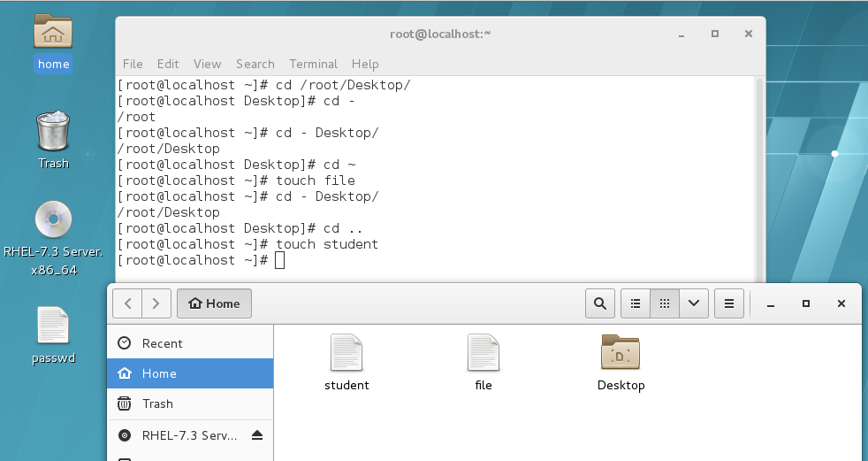Click the root@localhost terminal title bar
Image resolution: width=868 pixels, height=461 pixels.
pyautogui.click(x=441, y=35)
